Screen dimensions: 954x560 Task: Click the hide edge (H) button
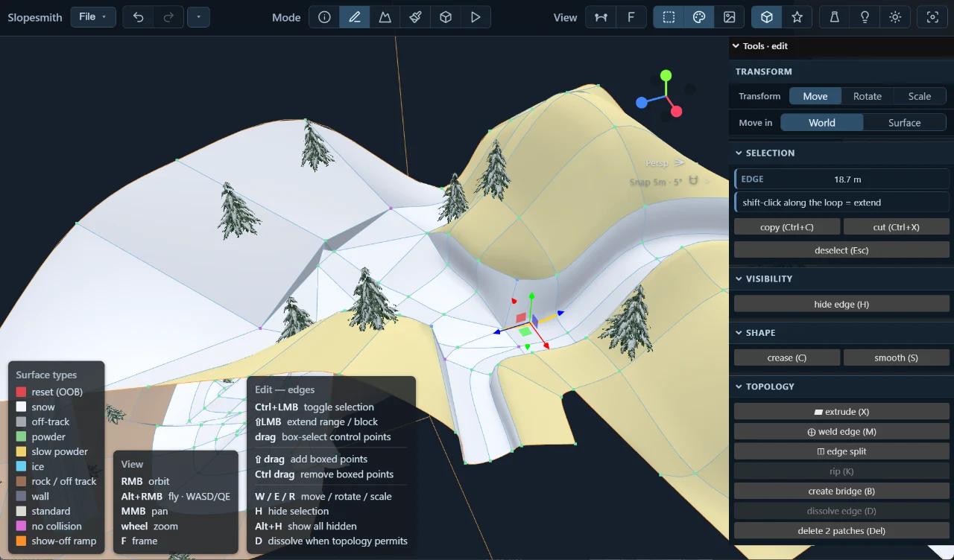(841, 304)
